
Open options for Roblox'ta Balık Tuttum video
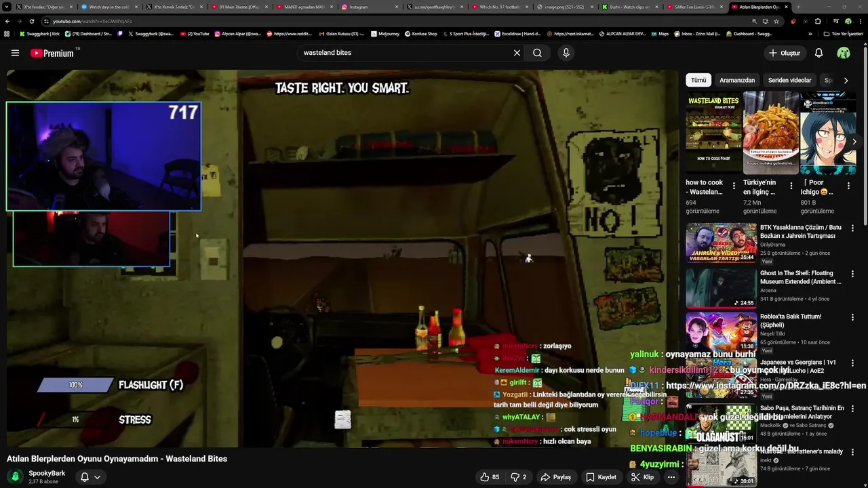pos(852,317)
